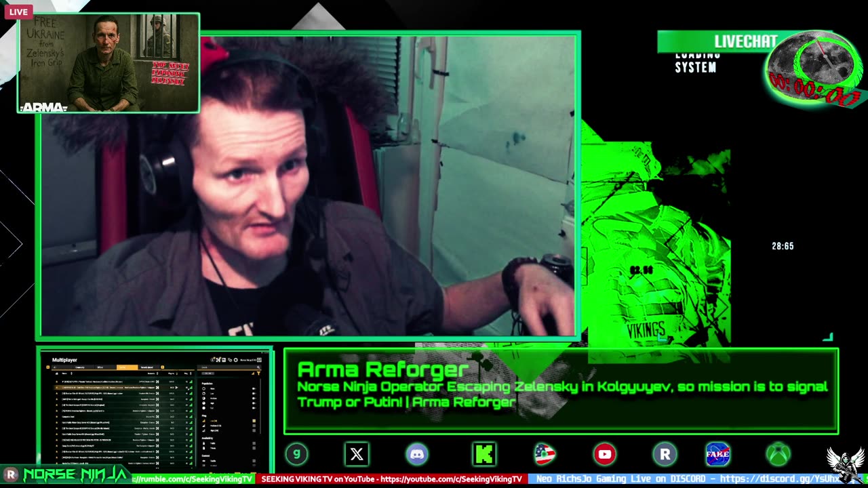Click the Players column sort arrows
This screenshot has width=868, height=488.
(x=177, y=373)
